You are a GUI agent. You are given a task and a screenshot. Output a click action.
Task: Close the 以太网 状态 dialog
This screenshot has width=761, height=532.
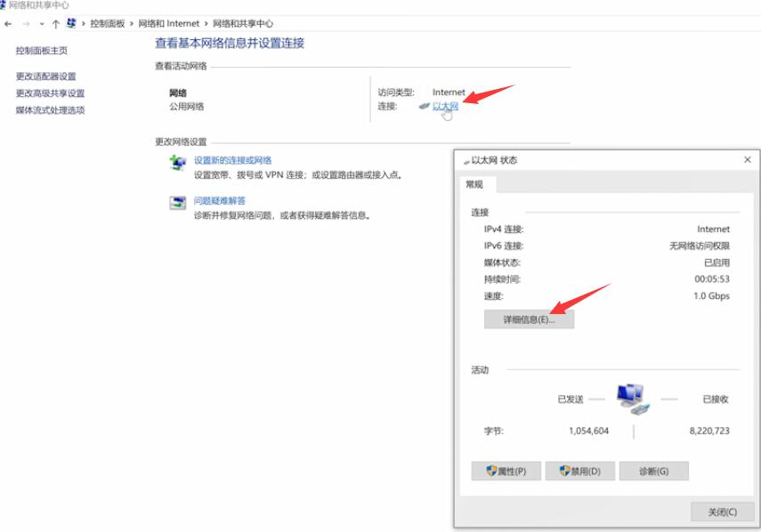point(748,159)
